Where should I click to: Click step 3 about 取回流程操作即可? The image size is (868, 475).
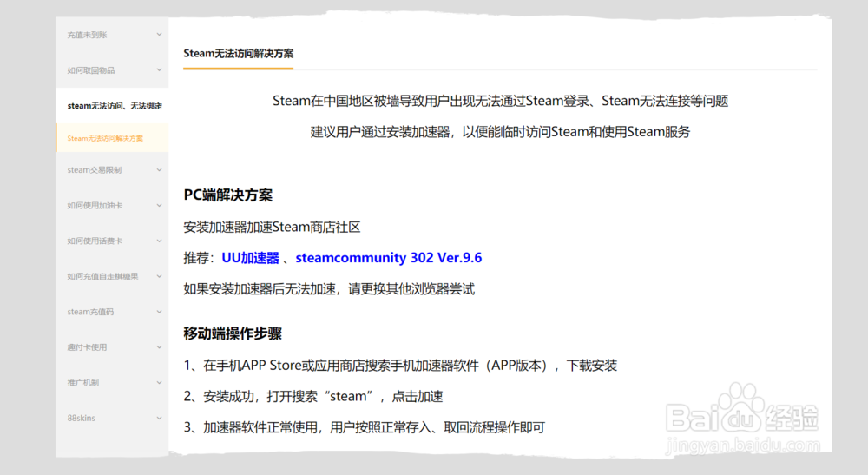coord(365,427)
